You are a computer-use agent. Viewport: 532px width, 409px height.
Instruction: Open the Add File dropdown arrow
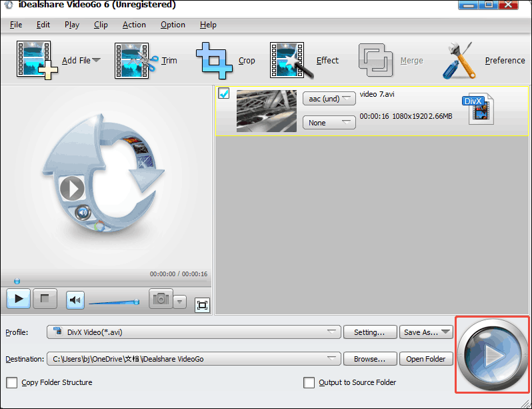pyautogui.click(x=97, y=60)
